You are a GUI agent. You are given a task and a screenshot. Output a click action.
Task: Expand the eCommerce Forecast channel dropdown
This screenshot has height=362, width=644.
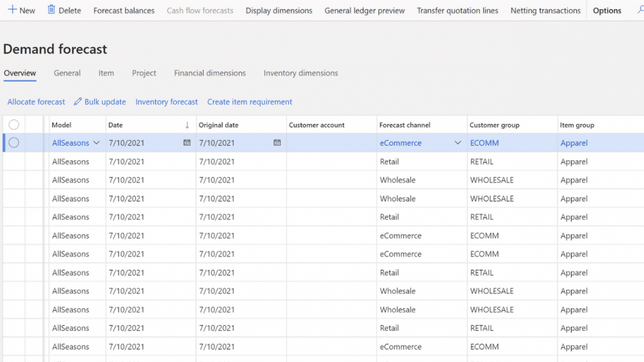(457, 143)
